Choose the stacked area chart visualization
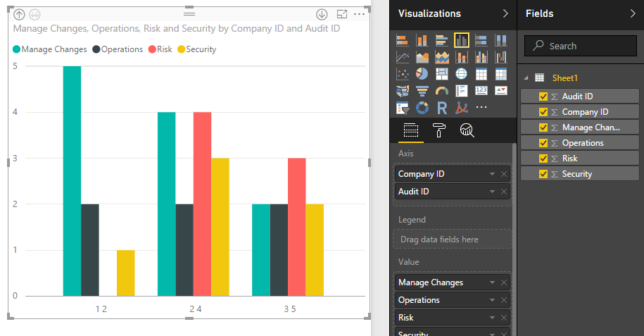 tap(441, 57)
